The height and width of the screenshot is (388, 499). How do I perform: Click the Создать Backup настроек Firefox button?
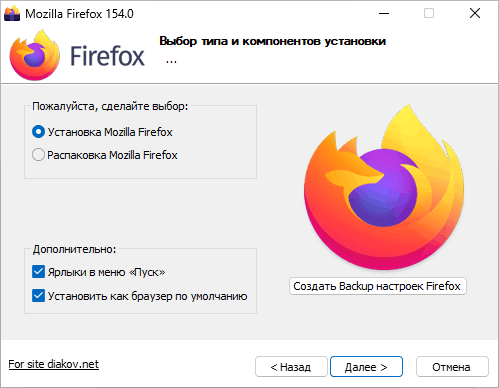click(x=378, y=286)
